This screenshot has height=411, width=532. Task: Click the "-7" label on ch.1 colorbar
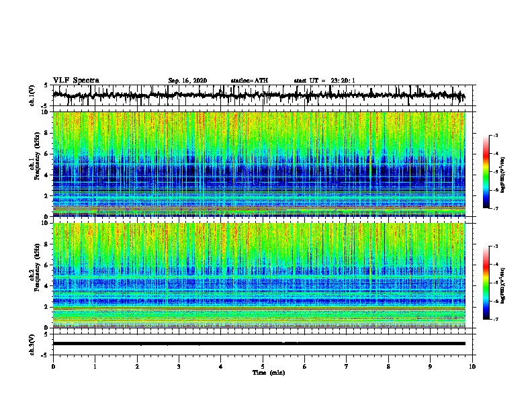pos(496,208)
